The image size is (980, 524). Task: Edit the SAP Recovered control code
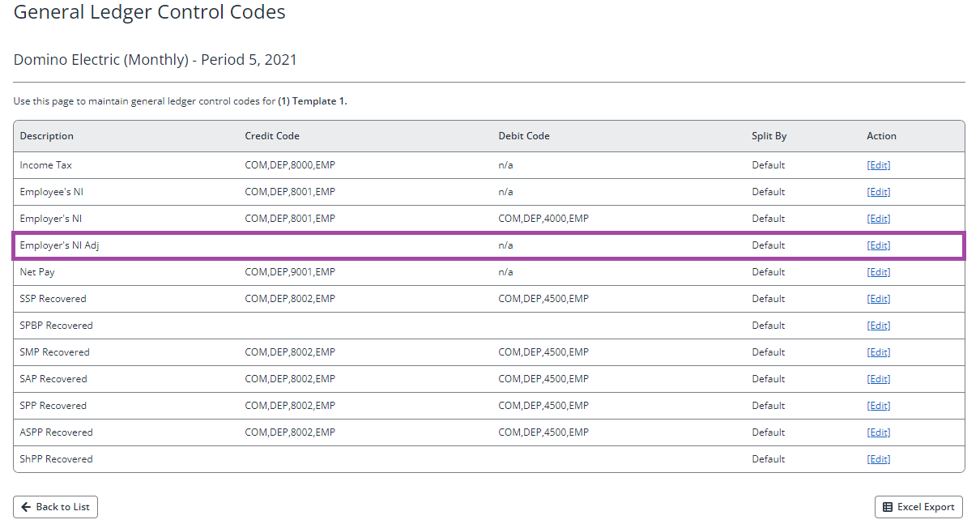coord(878,378)
